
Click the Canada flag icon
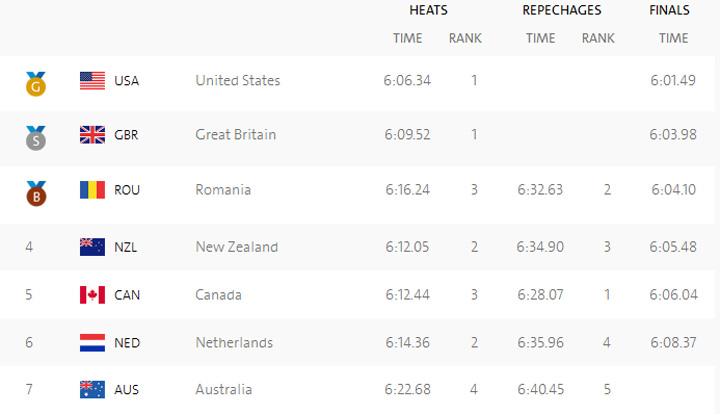tap(92, 295)
